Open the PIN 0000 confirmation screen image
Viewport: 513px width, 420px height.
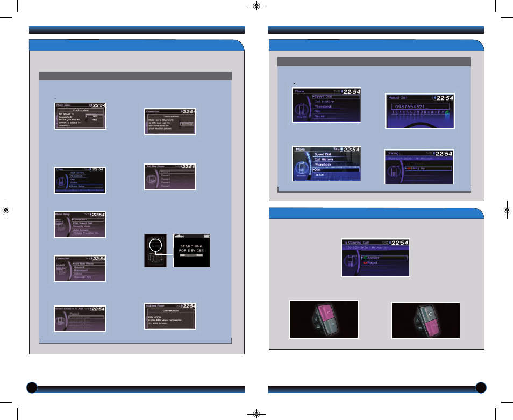(x=170, y=316)
